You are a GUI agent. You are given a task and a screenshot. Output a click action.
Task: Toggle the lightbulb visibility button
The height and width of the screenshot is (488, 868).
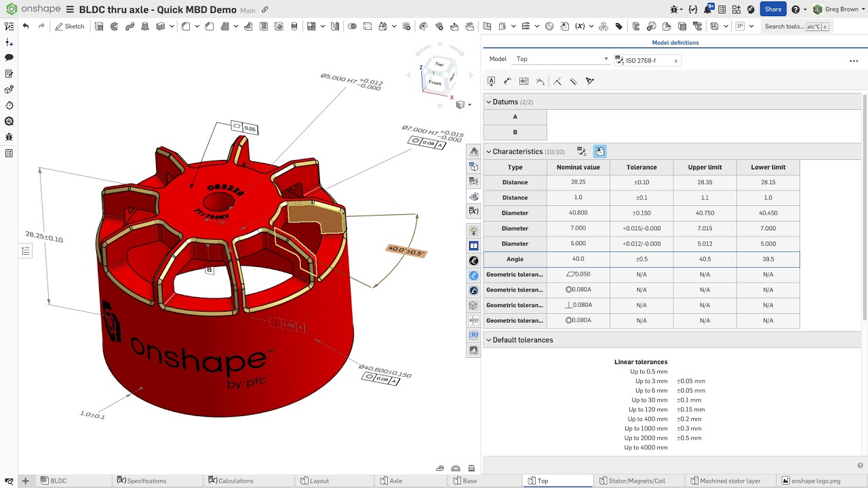tap(474, 230)
